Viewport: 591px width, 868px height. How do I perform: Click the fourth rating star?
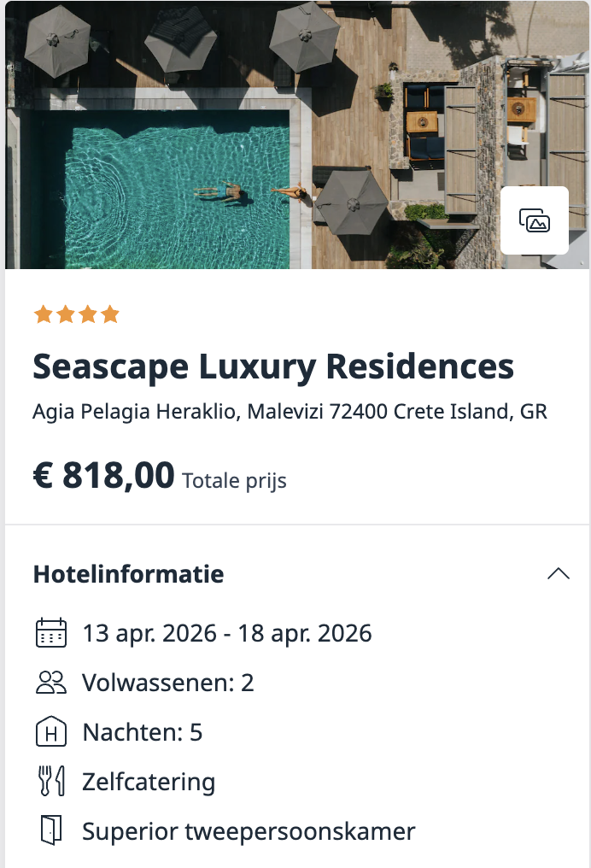[x=108, y=314]
